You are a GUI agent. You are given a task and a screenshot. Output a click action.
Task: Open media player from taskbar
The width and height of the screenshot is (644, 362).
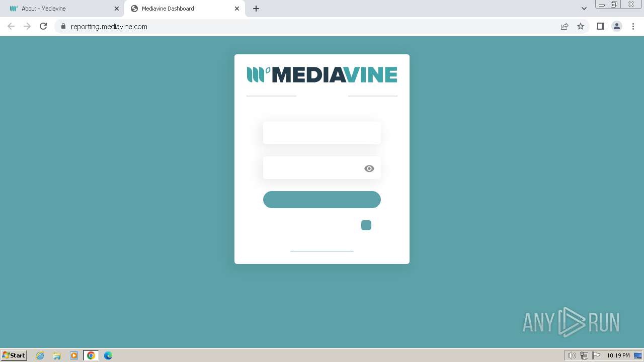point(74,355)
